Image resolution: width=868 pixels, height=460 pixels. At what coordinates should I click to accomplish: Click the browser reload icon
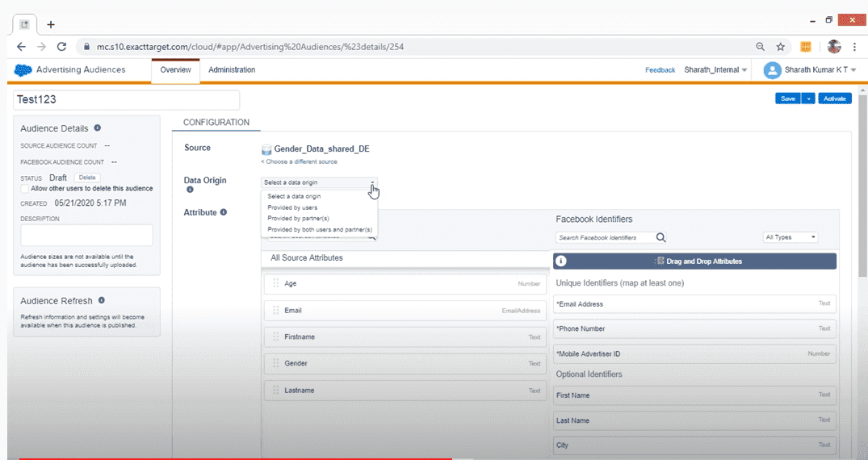click(x=61, y=47)
